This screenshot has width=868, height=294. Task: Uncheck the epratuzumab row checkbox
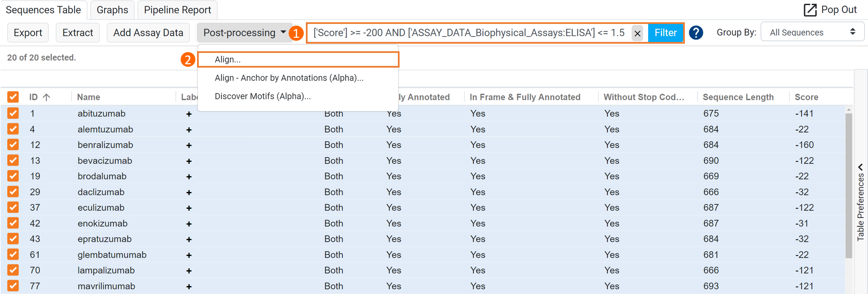coord(13,239)
